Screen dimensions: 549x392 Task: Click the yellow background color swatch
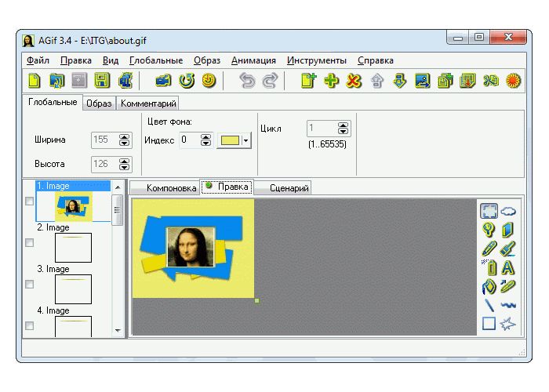[x=230, y=140]
